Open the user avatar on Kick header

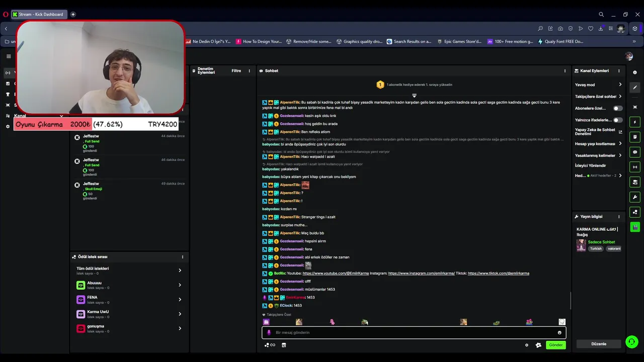coord(629,56)
